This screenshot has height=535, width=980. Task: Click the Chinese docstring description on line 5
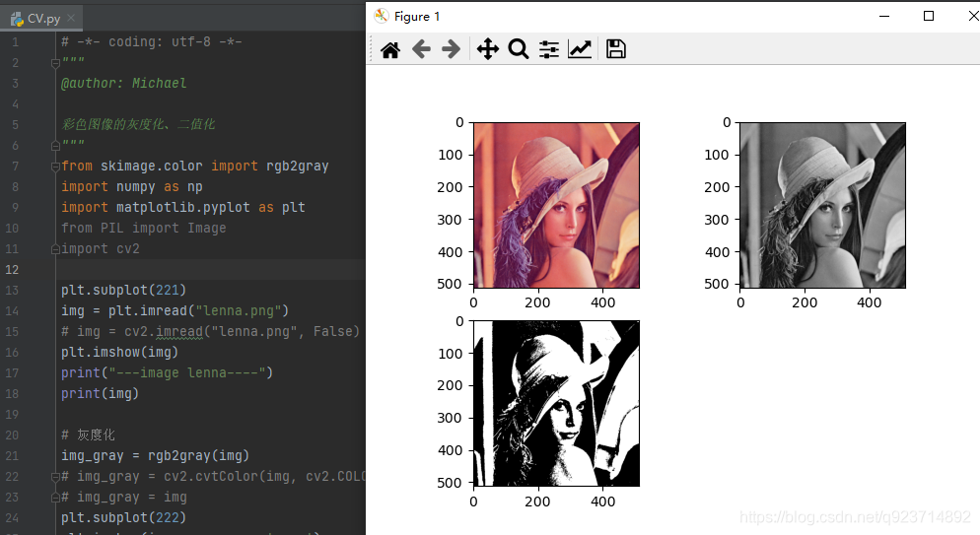138,124
